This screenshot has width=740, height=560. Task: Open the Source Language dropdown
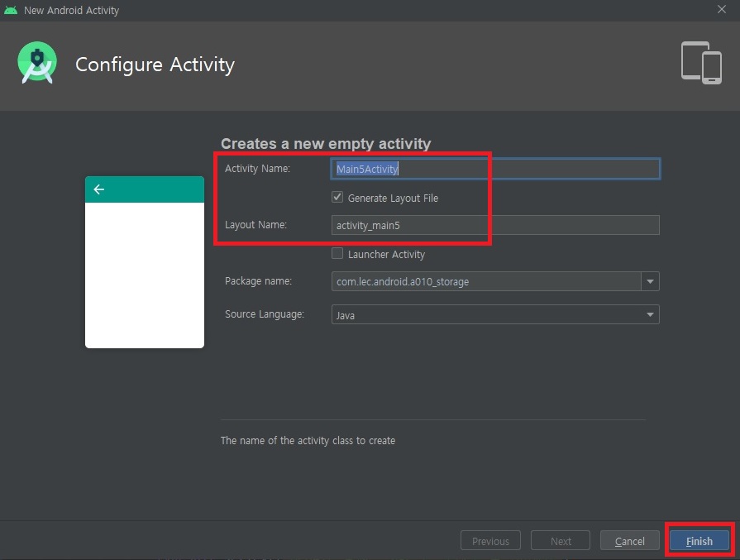[495, 314]
